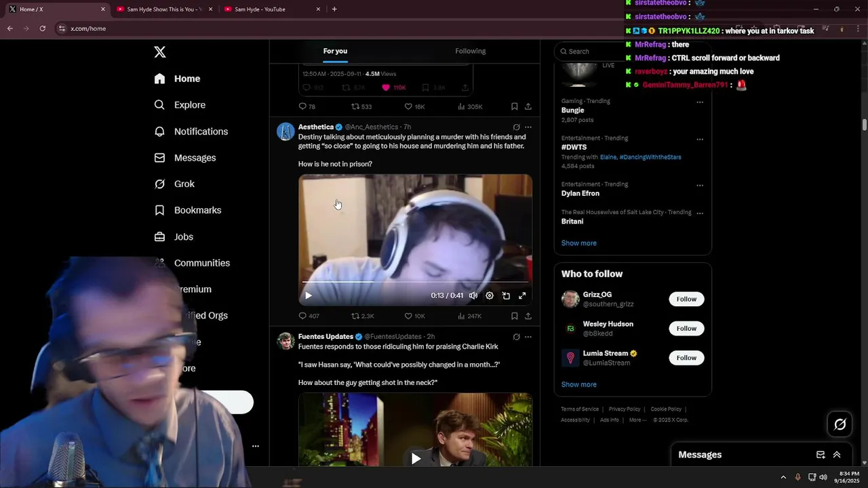Bookmark the post with 305K views
The width and height of the screenshot is (868, 488).
[x=515, y=106]
